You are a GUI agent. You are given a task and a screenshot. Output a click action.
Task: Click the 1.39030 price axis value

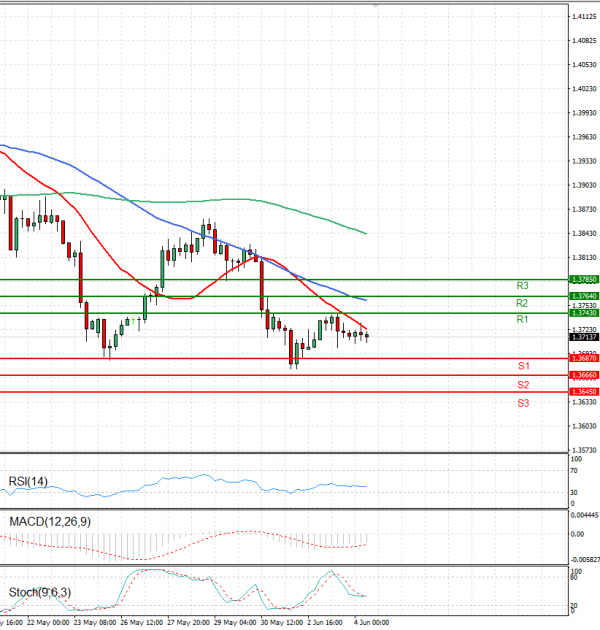[x=584, y=185]
